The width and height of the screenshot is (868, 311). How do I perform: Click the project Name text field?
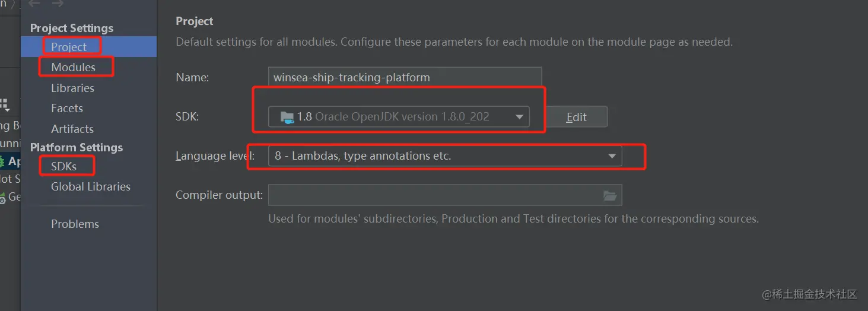point(405,77)
